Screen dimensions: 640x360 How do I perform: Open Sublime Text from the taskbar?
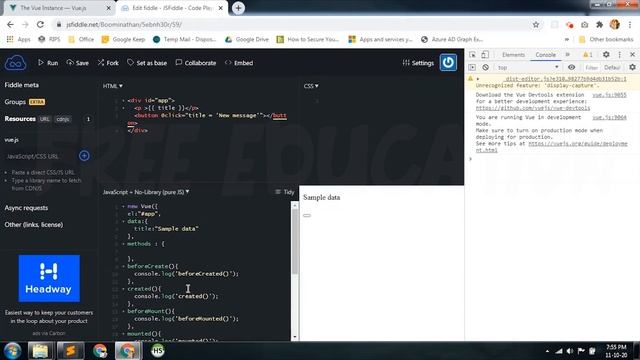point(71,351)
